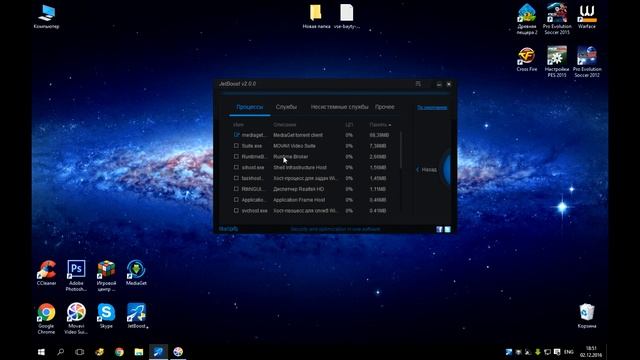
Task: Open JetBoost desktop shortcut
Action: (136, 316)
